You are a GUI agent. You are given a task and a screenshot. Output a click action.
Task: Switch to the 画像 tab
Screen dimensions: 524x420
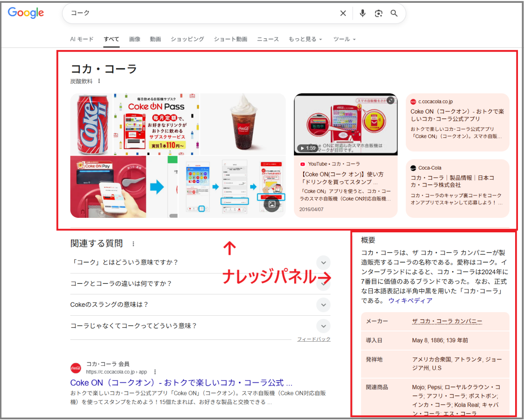click(x=135, y=39)
